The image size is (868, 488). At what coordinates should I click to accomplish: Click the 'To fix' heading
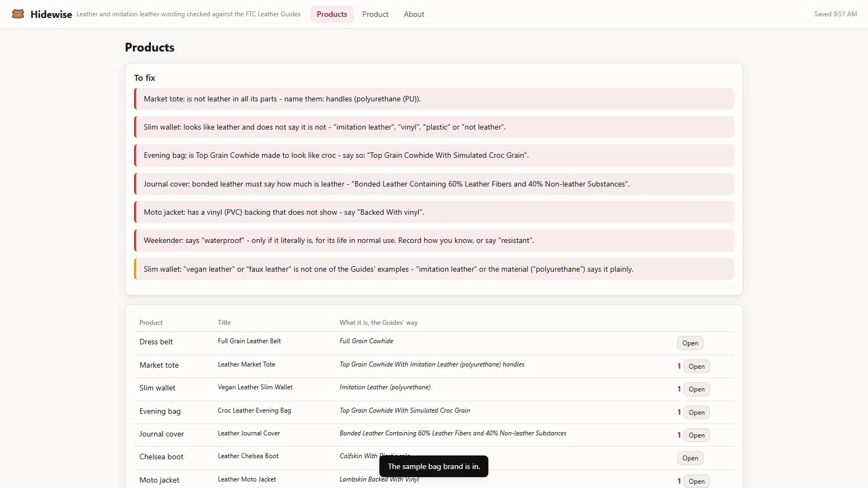144,78
